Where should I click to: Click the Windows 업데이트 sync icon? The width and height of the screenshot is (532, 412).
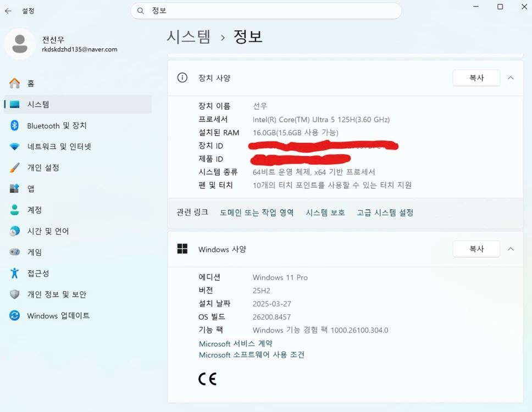click(14, 315)
